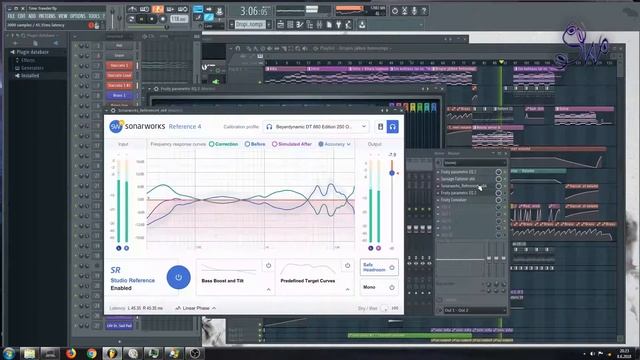Screen dimensions: 640x360
Task: Expand the Predefined Target Curves panel
Action: tap(347, 289)
